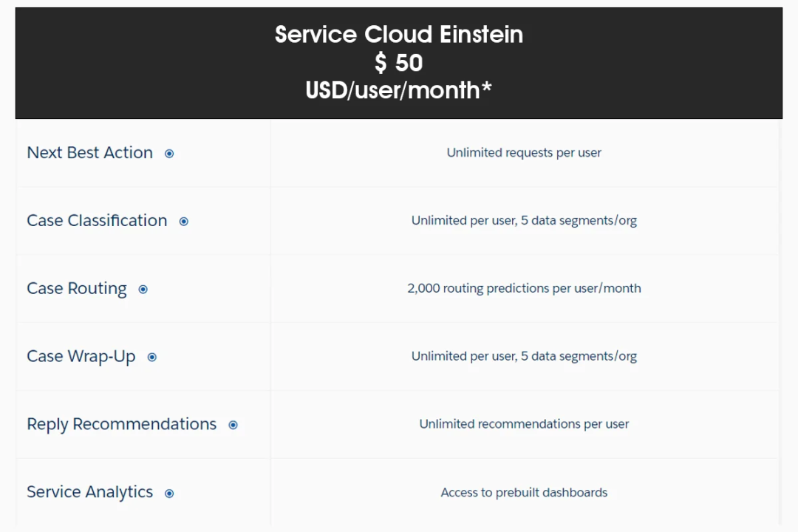Click the USD/user/month* pricing note
Screen dimensions: 798x532
click(x=399, y=90)
